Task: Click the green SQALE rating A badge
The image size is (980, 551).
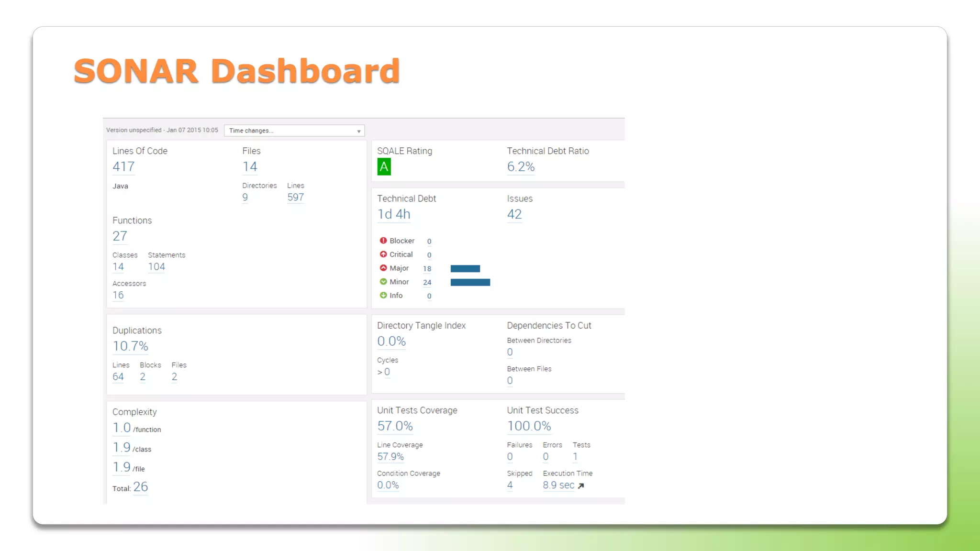Action: click(x=384, y=167)
